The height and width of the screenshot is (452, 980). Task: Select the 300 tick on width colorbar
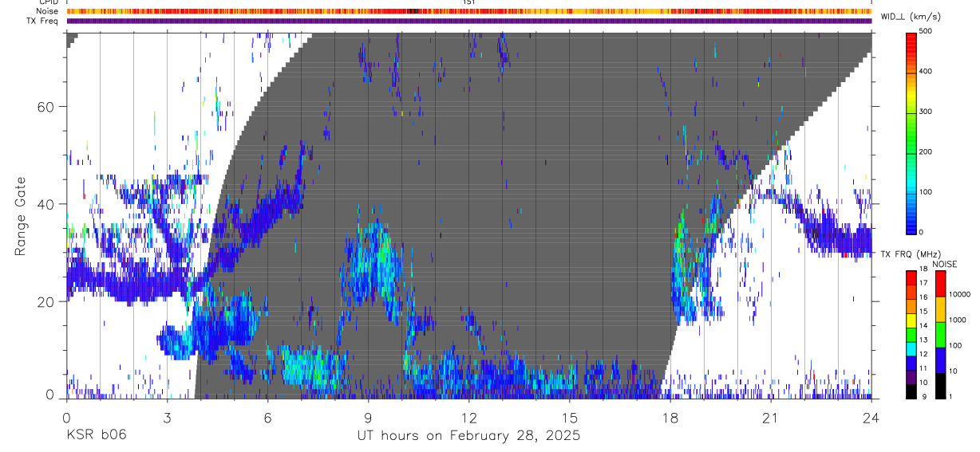(x=926, y=112)
